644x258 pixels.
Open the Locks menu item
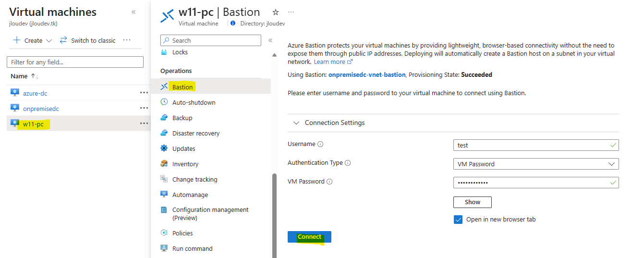[x=180, y=52]
